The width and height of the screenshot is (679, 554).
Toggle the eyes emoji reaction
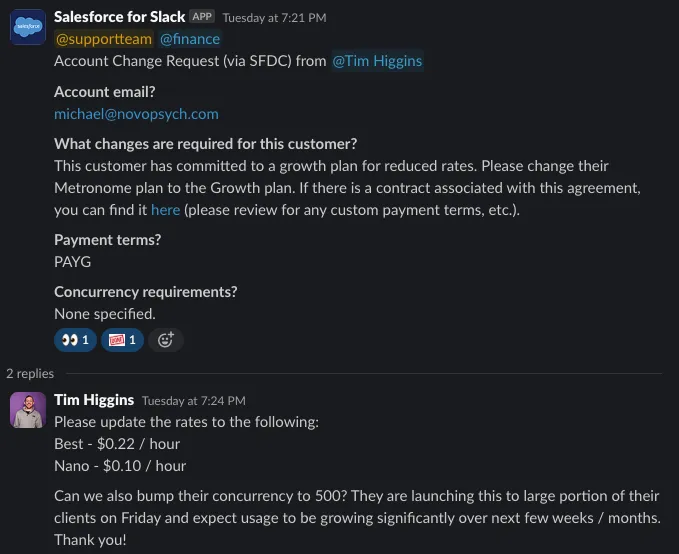[75, 340]
